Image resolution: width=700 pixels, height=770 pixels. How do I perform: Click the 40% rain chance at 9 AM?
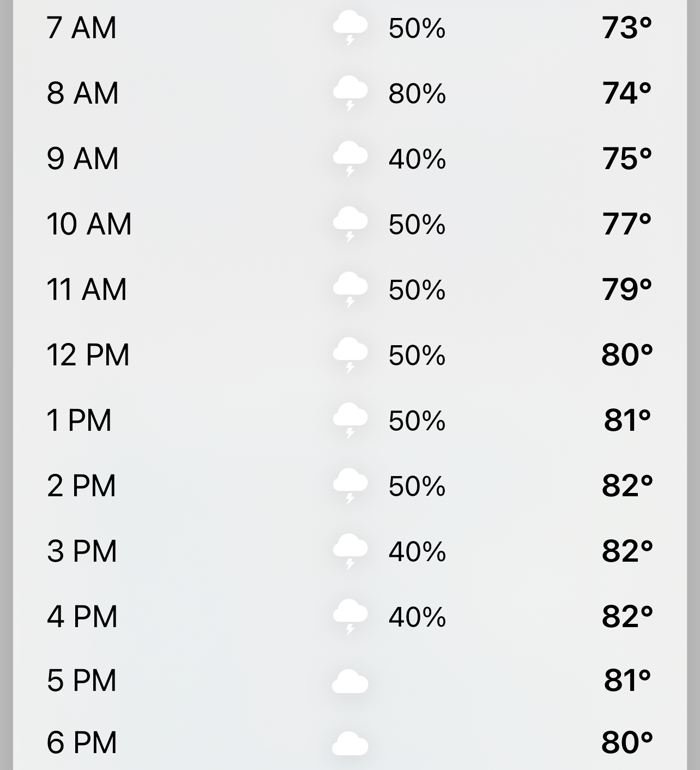[x=417, y=159]
